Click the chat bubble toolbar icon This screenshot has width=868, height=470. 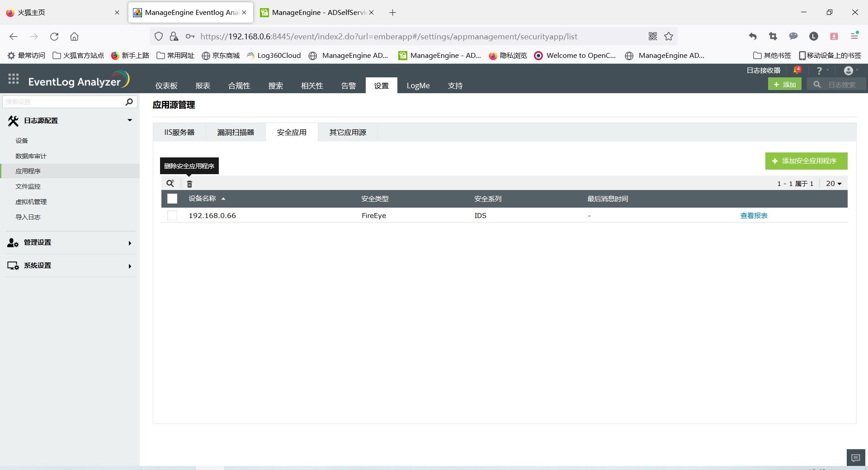(x=793, y=37)
